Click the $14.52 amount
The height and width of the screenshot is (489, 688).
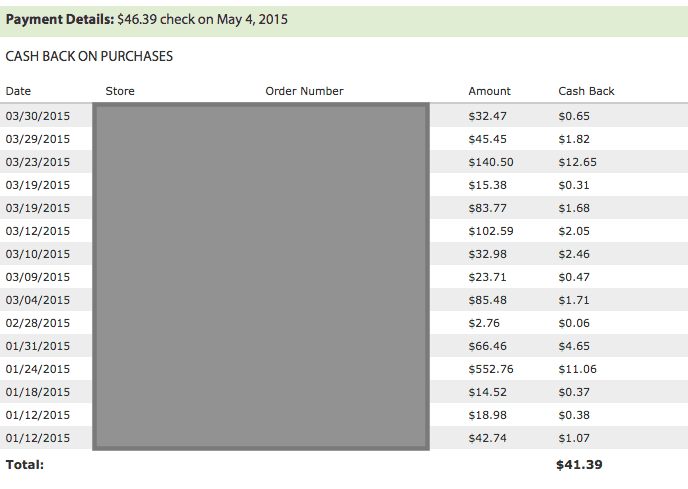[x=487, y=392]
